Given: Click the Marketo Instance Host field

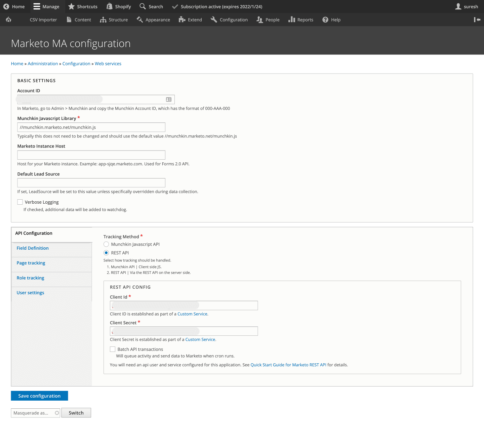Looking at the screenshot, I should coord(91,155).
